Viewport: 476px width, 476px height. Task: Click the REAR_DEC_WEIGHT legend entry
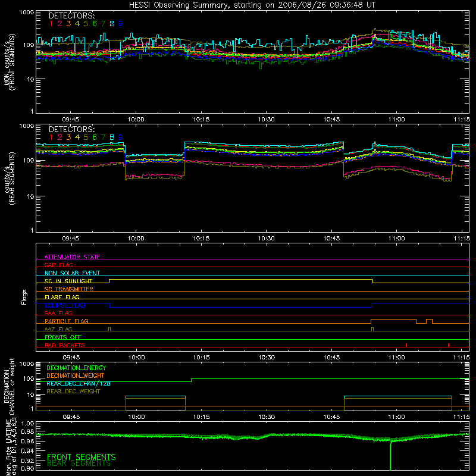pos(73,392)
